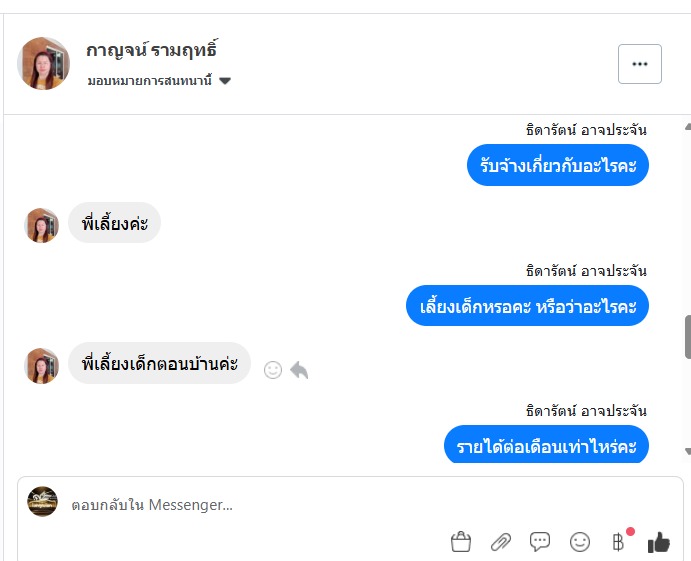Open the three-dot more options menu
This screenshot has height=561, width=691.
click(x=640, y=64)
